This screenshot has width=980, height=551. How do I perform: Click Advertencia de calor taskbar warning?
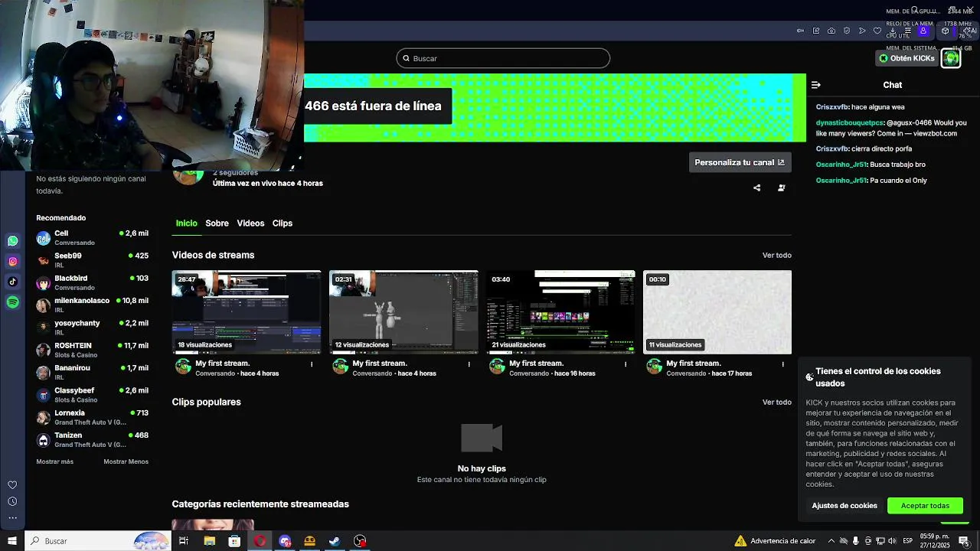coord(775,541)
